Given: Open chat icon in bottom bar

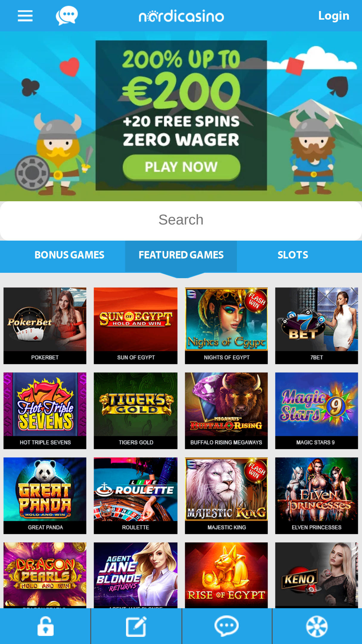Looking at the screenshot, I should click(227, 626).
